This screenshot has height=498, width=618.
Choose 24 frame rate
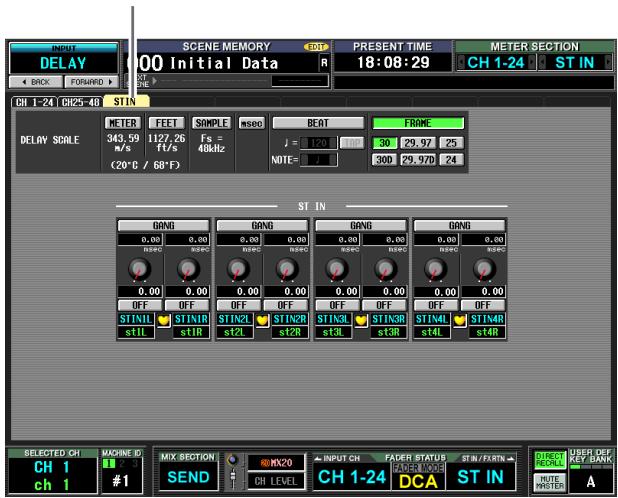point(451,160)
